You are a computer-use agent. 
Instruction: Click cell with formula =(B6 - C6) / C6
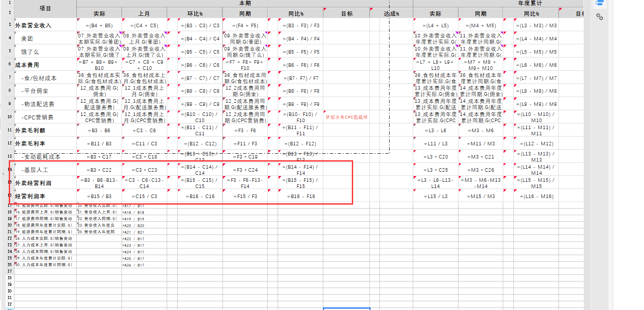(x=200, y=65)
